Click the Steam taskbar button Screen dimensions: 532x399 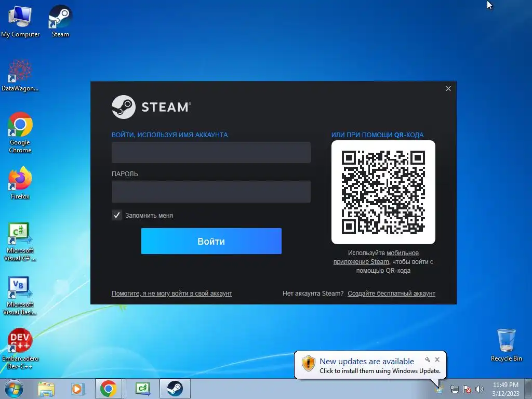click(x=175, y=389)
